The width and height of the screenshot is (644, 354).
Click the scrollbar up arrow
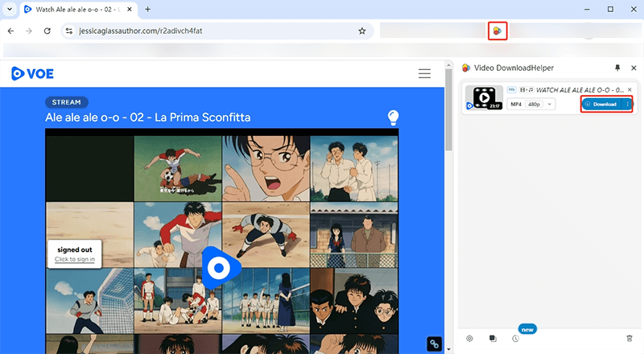tap(448, 65)
